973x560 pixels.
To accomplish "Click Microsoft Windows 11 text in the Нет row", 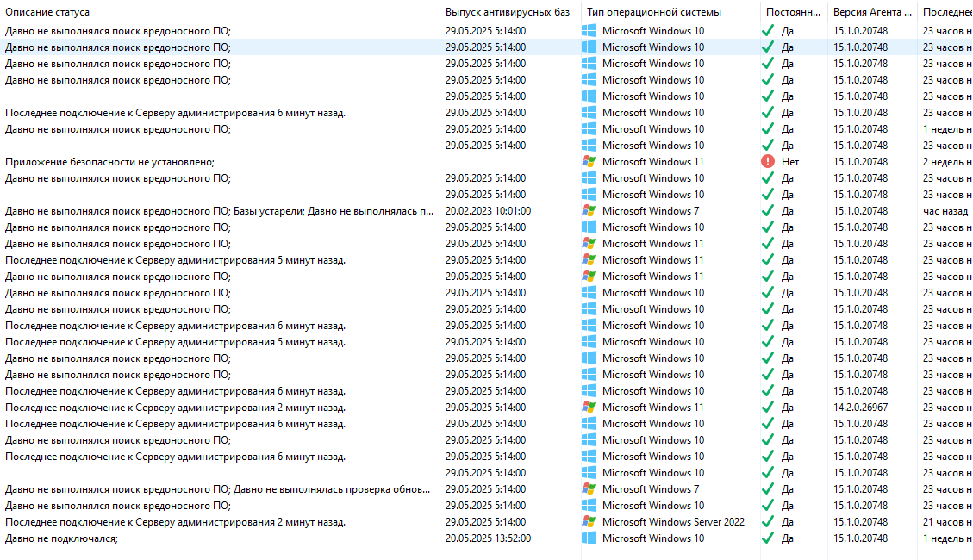I will point(652,162).
